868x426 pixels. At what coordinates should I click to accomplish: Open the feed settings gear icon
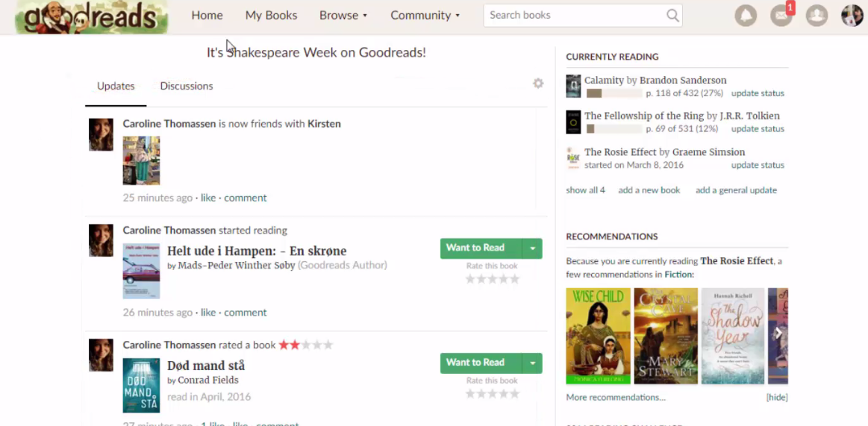[x=538, y=84]
